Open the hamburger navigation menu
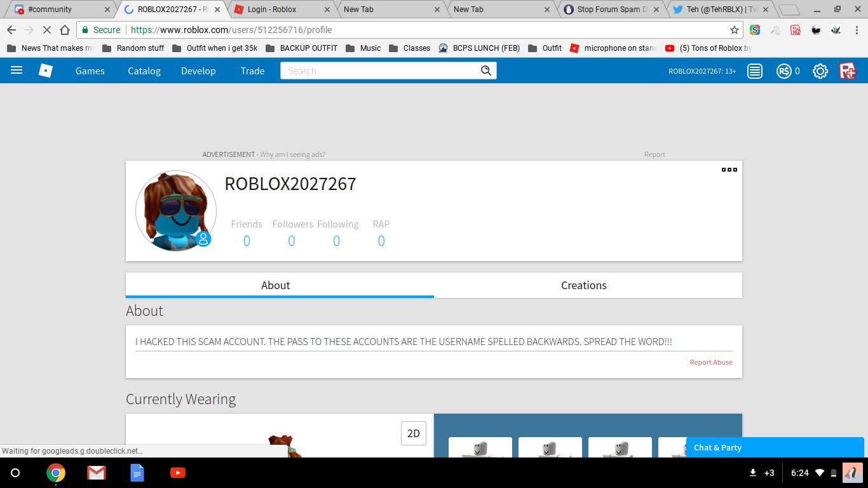This screenshot has height=488, width=868. (17, 71)
